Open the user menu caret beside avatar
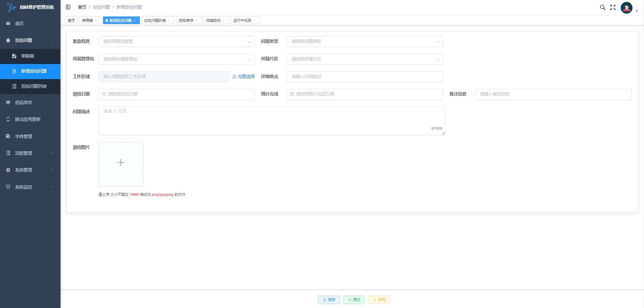The width and height of the screenshot is (644, 308). [x=637, y=11]
